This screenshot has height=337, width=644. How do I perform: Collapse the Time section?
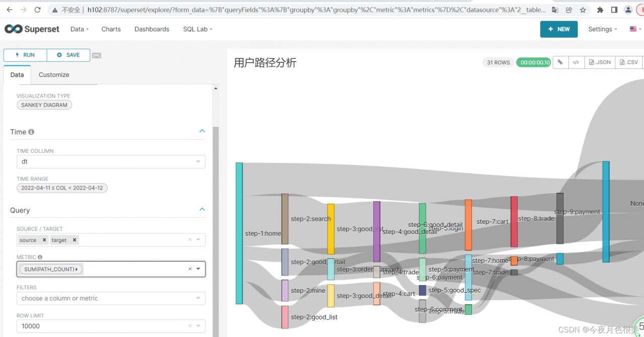coord(202,131)
